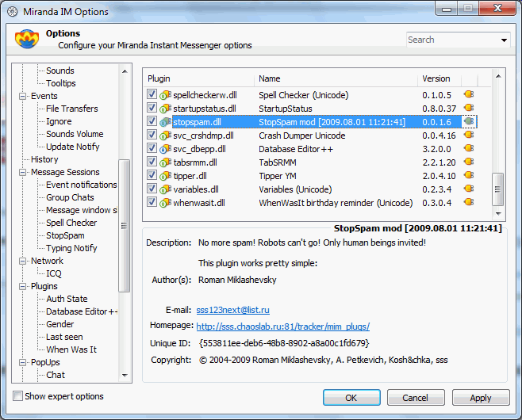Click the plugin list vertical scrollbar thumb
Image resolution: width=522 pixels, height=420 pixels.
pyautogui.click(x=498, y=189)
